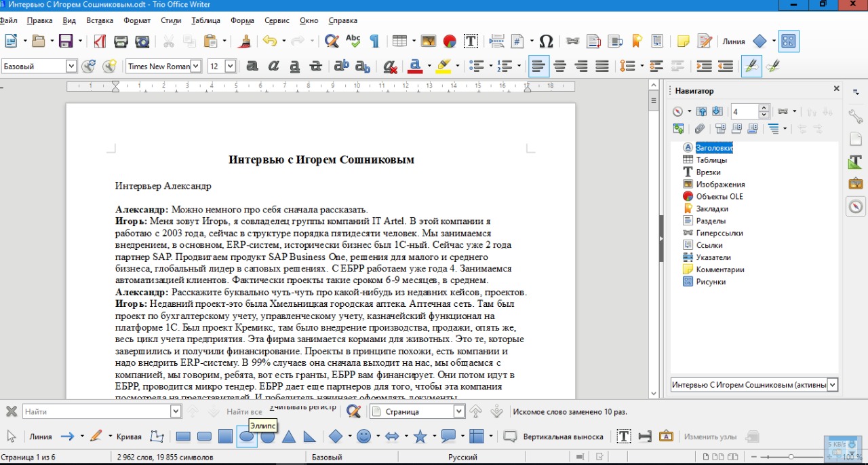
Task: Select Таблицы in the Navigator tree
Action: 711,160
